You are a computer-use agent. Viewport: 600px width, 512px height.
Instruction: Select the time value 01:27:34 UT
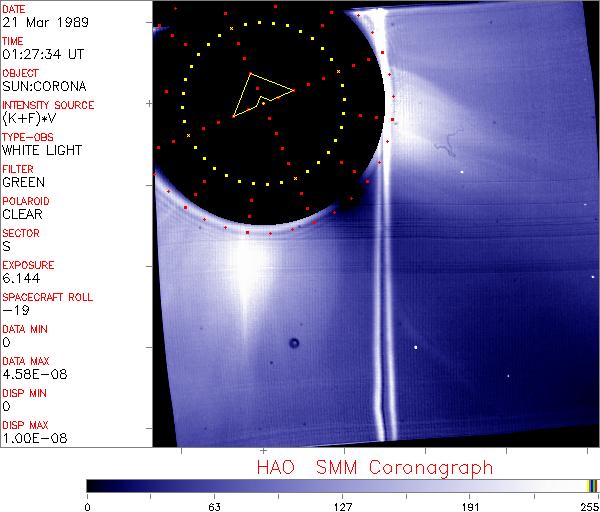(x=40, y=54)
